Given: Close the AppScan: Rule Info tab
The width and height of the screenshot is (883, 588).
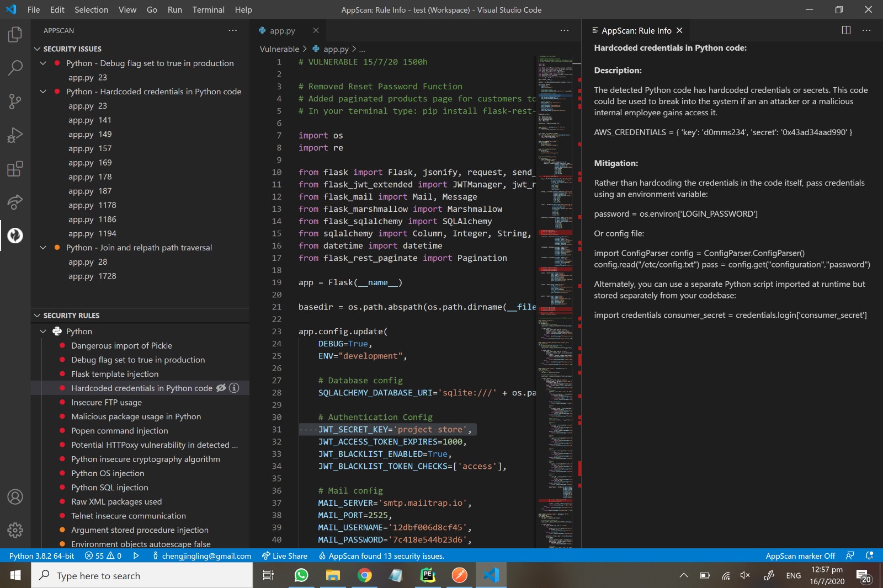Looking at the screenshot, I should [679, 30].
